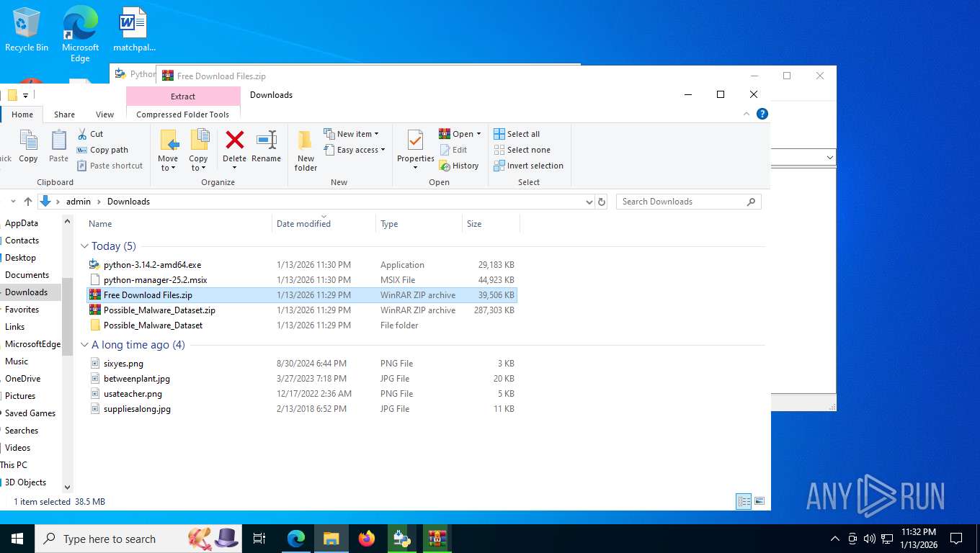Sort by the Size column header

pos(491,224)
